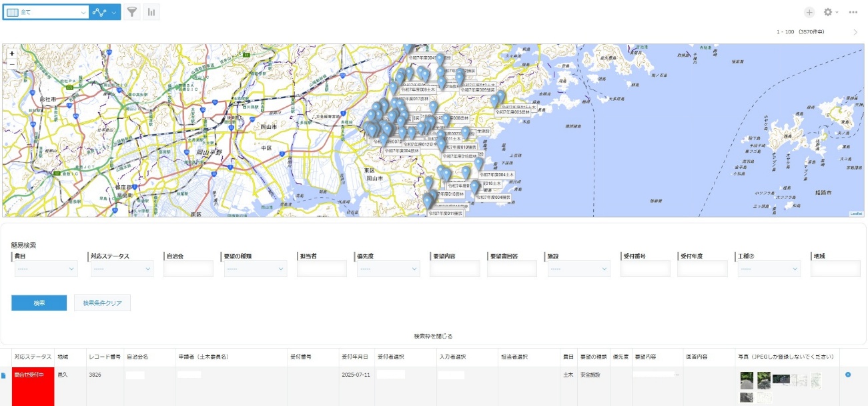Click the 1 - 100 (3570件中) count
The image size is (868, 406).
(800, 32)
